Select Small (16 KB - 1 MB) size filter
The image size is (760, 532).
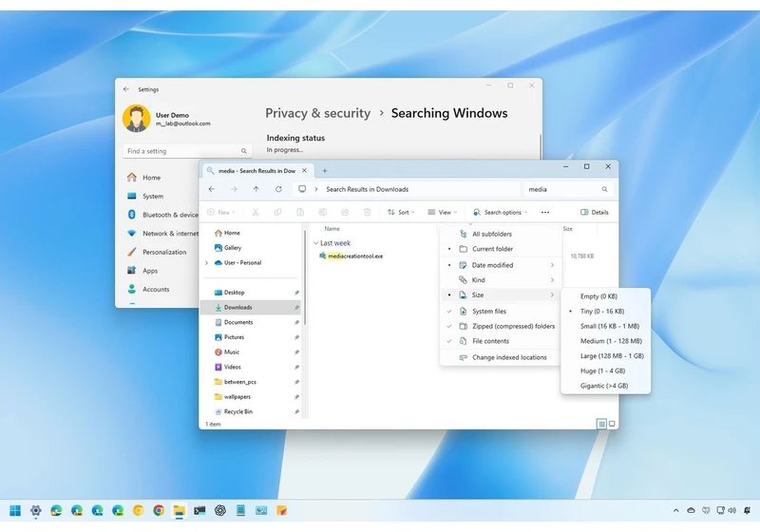pyautogui.click(x=605, y=326)
